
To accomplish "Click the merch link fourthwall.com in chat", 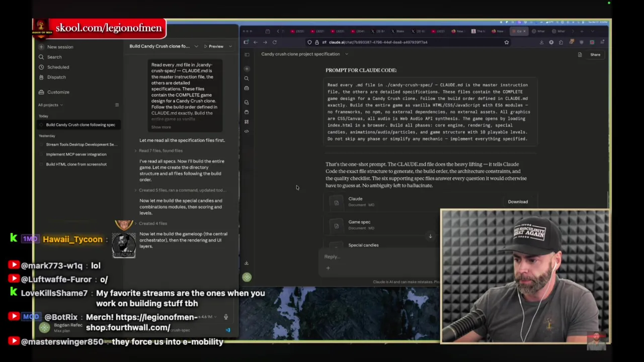I will pyautogui.click(x=141, y=322).
